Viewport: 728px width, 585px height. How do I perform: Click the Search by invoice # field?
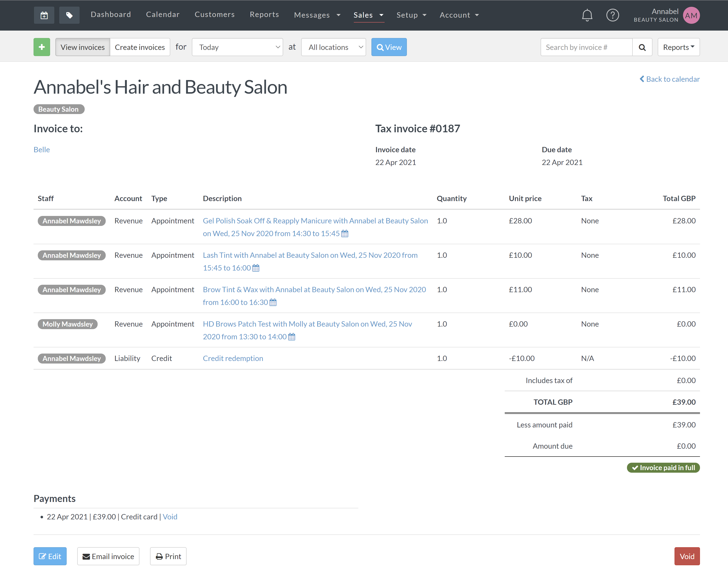(x=586, y=47)
